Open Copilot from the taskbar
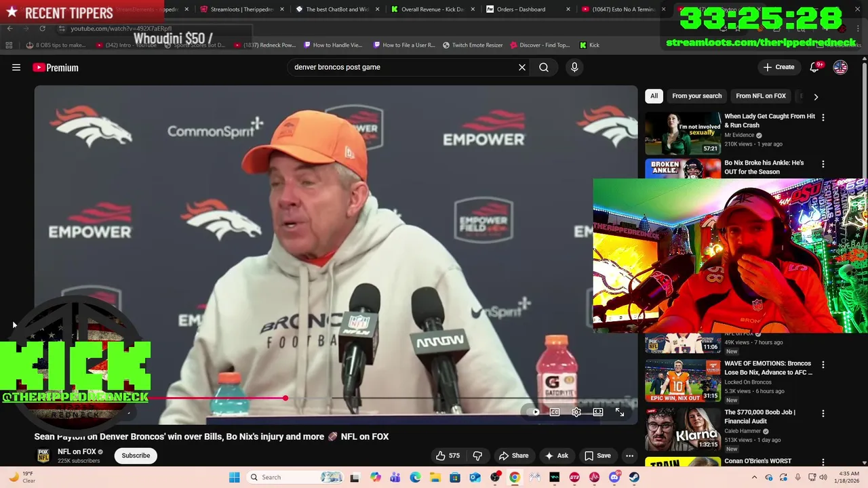The image size is (868, 488). pos(375,477)
